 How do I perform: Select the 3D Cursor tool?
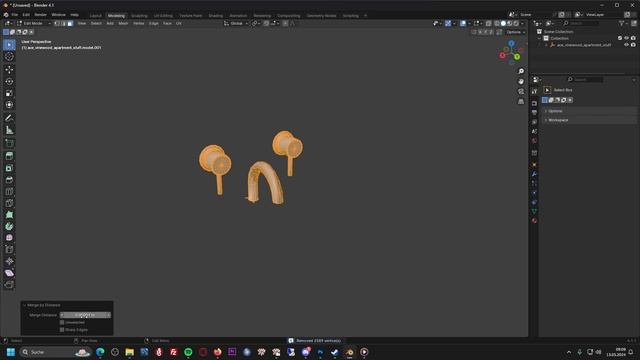(9, 57)
